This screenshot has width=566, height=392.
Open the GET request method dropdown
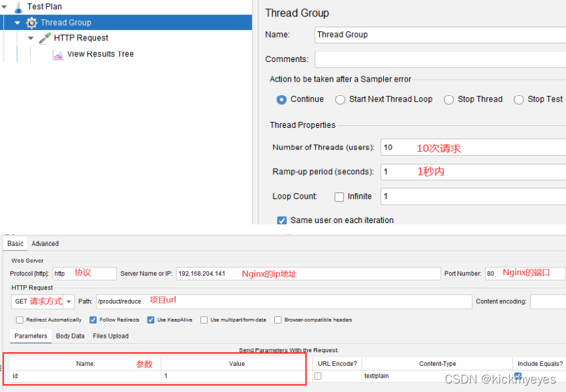[x=69, y=301]
